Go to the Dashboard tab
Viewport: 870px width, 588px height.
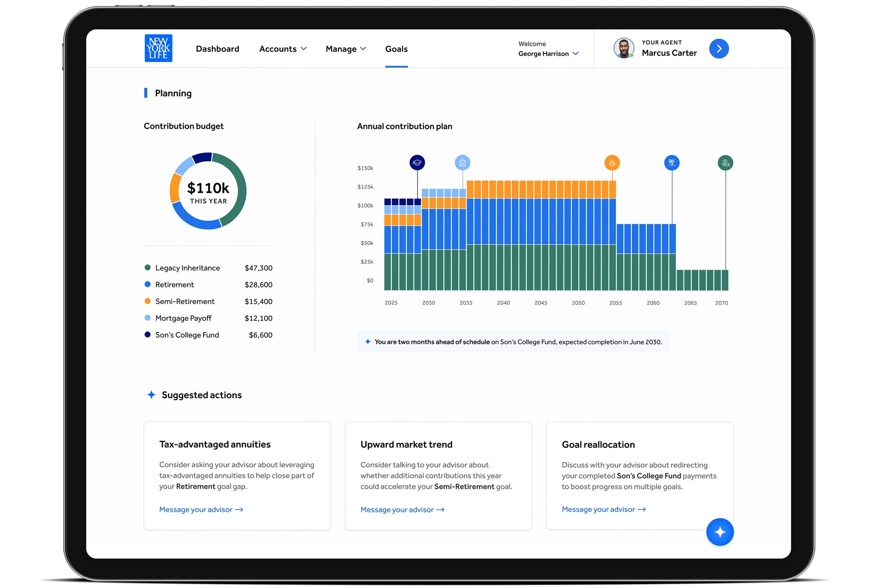click(217, 49)
